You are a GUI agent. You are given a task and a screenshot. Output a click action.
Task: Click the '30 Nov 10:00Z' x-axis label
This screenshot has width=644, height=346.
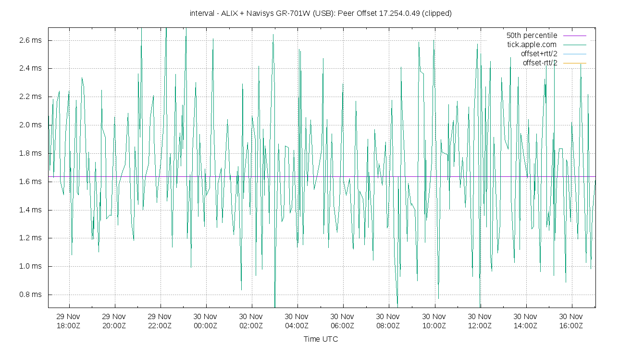coord(434,321)
